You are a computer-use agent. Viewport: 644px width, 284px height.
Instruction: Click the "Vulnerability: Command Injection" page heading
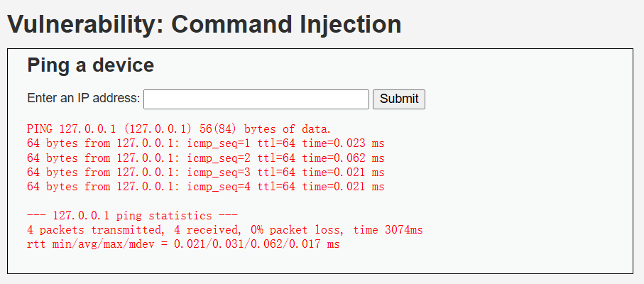pyautogui.click(x=204, y=24)
